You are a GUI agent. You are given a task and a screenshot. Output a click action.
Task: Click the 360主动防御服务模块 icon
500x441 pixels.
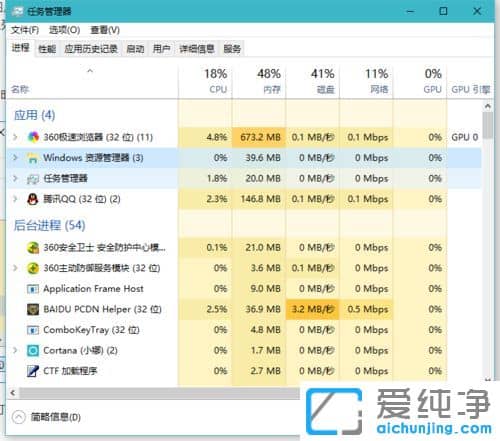click(x=33, y=268)
